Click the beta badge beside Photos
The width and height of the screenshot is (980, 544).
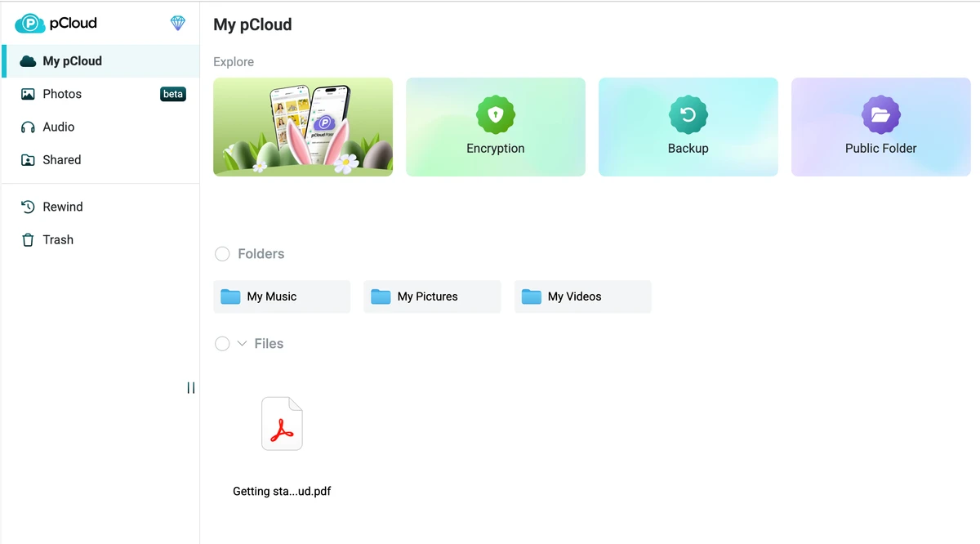point(173,94)
